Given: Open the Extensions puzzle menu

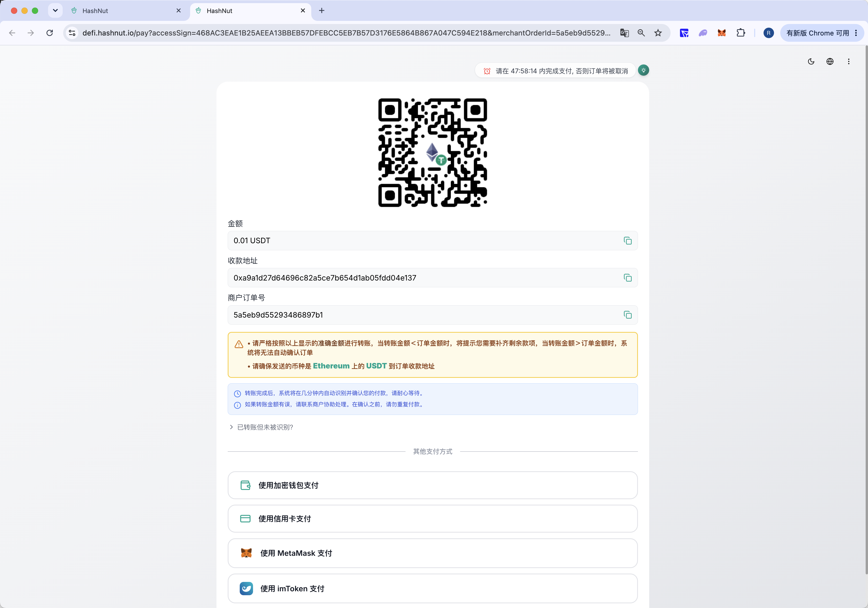Looking at the screenshot, I should coord(741,33).
